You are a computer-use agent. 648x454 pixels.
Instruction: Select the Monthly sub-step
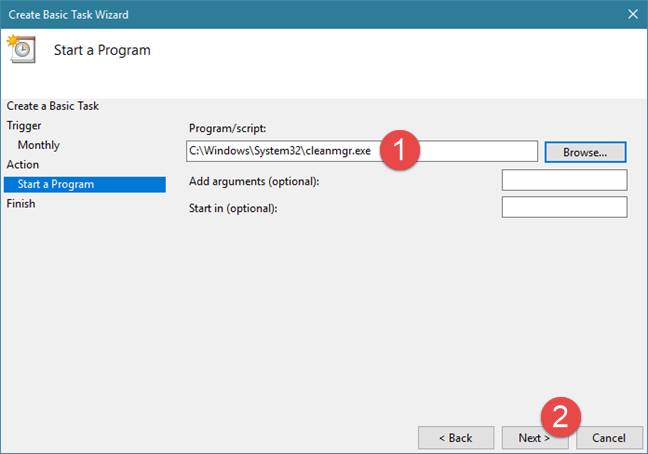39,145
